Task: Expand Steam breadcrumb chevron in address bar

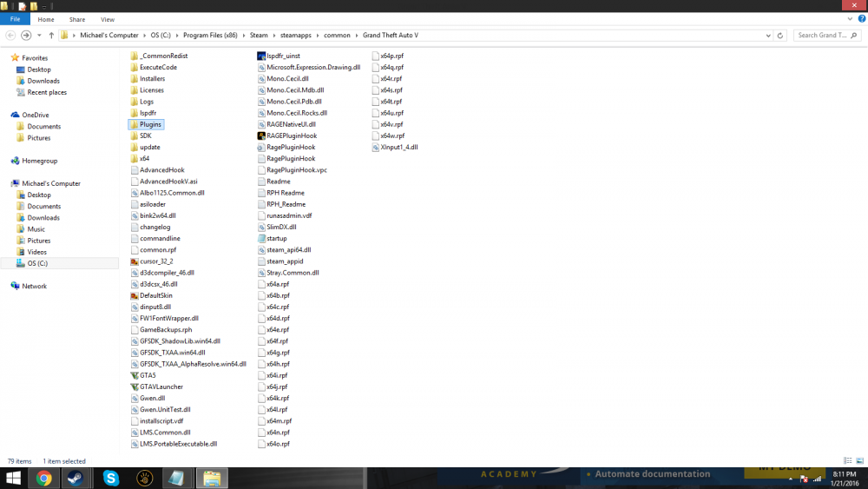Action: coord(274,36)
